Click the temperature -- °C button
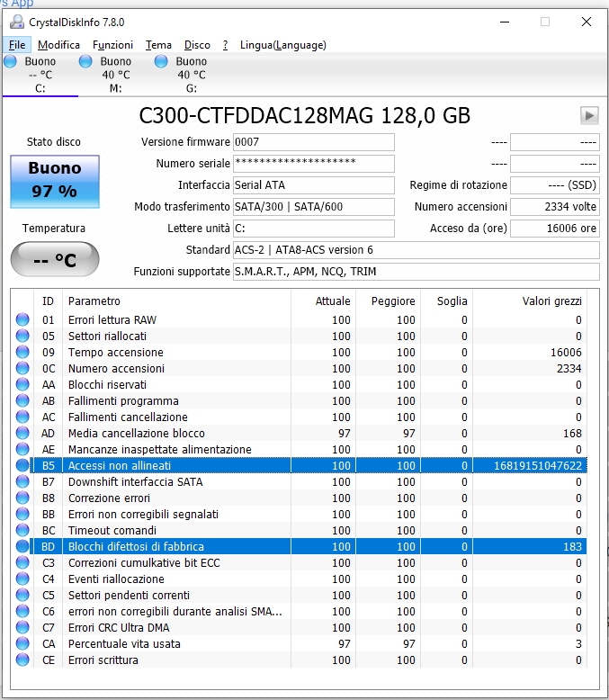 (x=55, y=259)
